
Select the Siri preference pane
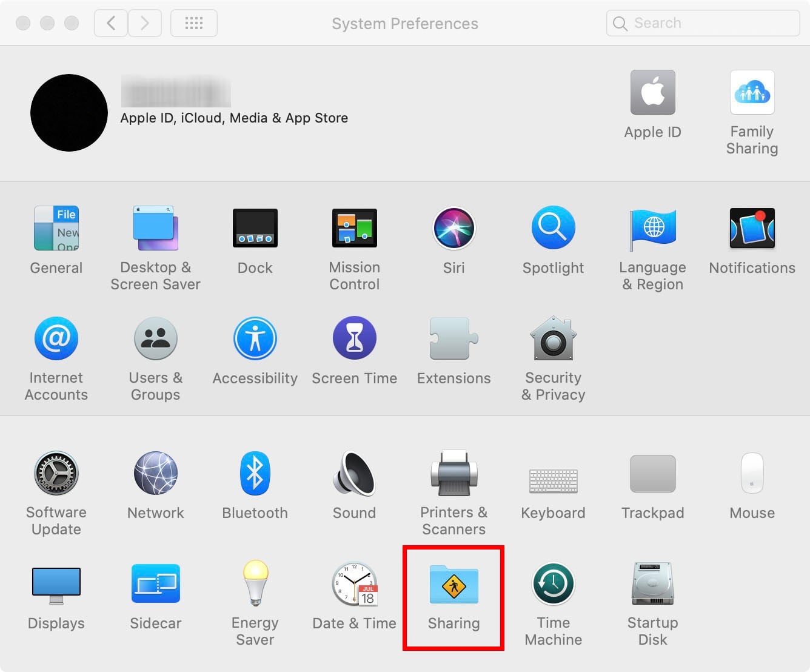click(454, 229)
